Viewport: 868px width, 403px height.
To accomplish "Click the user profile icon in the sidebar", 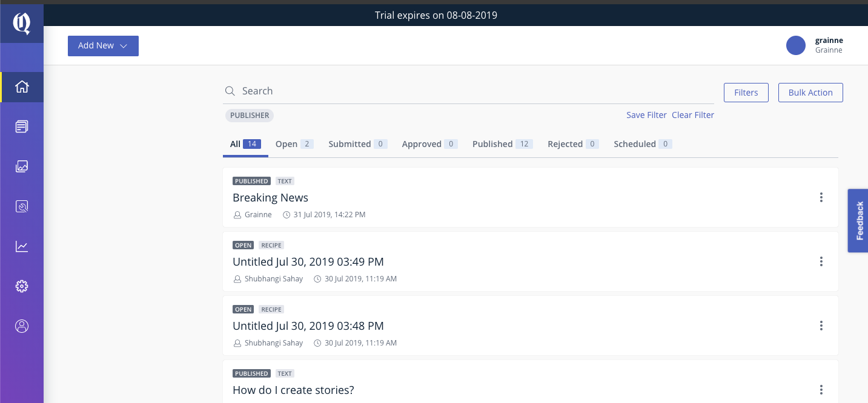I will tap(22, 326).
